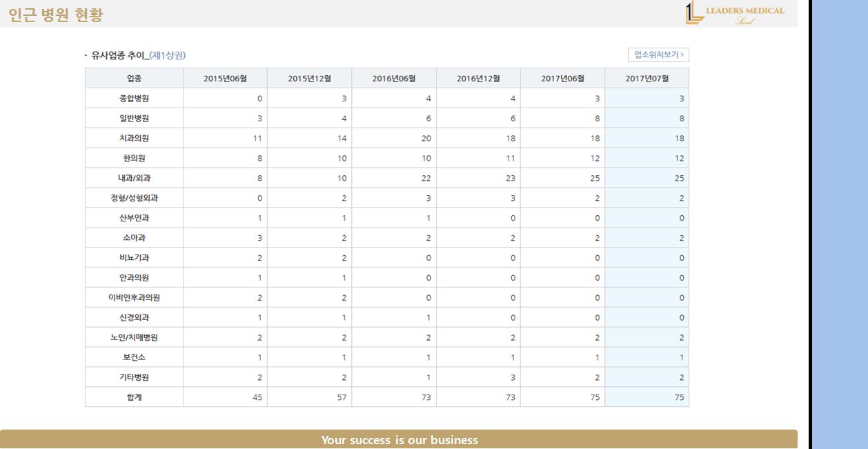
Task: Click the 기타병원 row label
Action: pyautogui.click(x=134, y=378)
